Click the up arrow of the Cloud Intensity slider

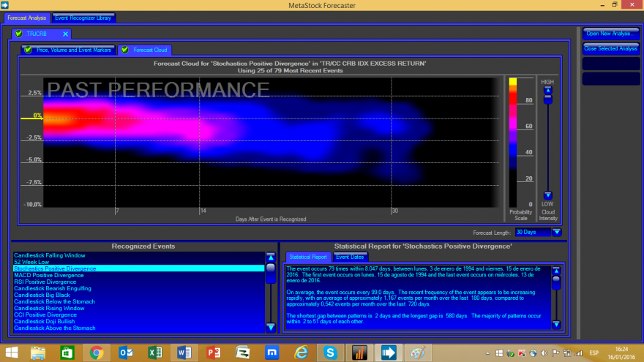(x=547, y=90)
